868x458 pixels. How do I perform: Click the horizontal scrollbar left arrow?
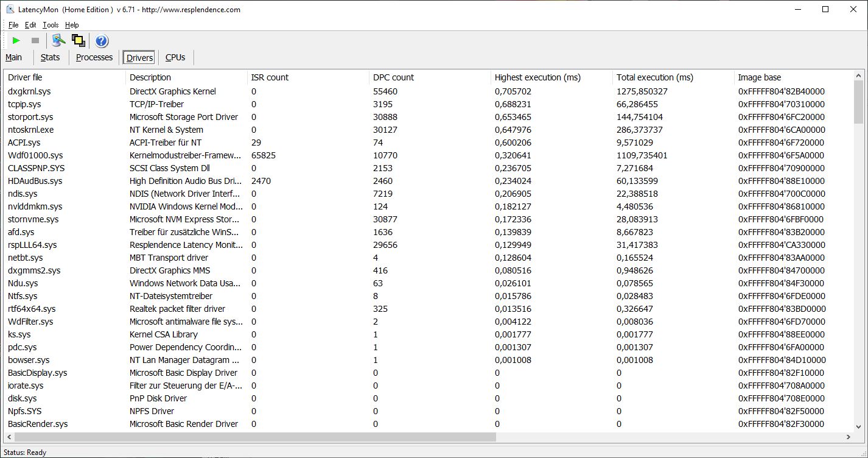coord(9,437)
